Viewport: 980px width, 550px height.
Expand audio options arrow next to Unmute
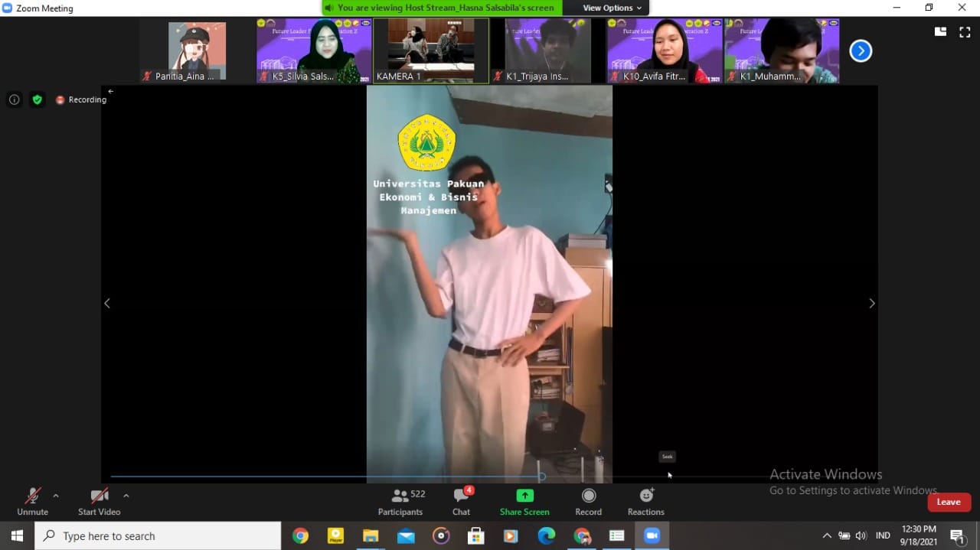pos(56,496)
